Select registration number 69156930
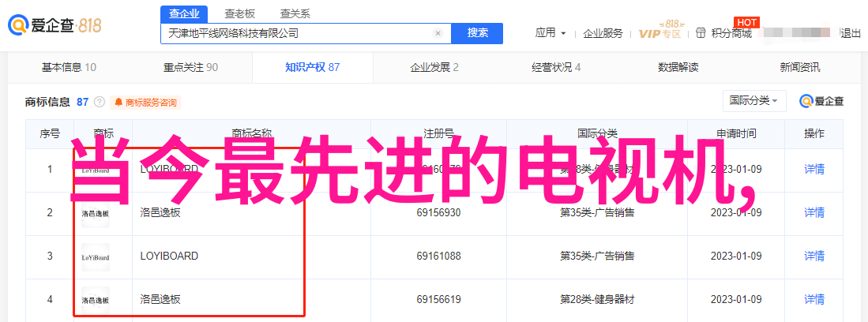 point(439,212)
